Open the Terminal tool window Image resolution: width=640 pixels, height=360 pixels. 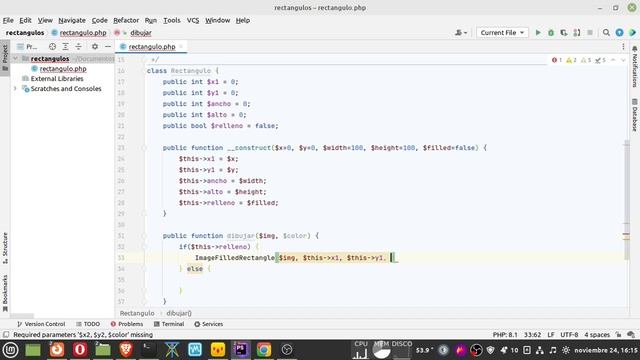[169, 324]
